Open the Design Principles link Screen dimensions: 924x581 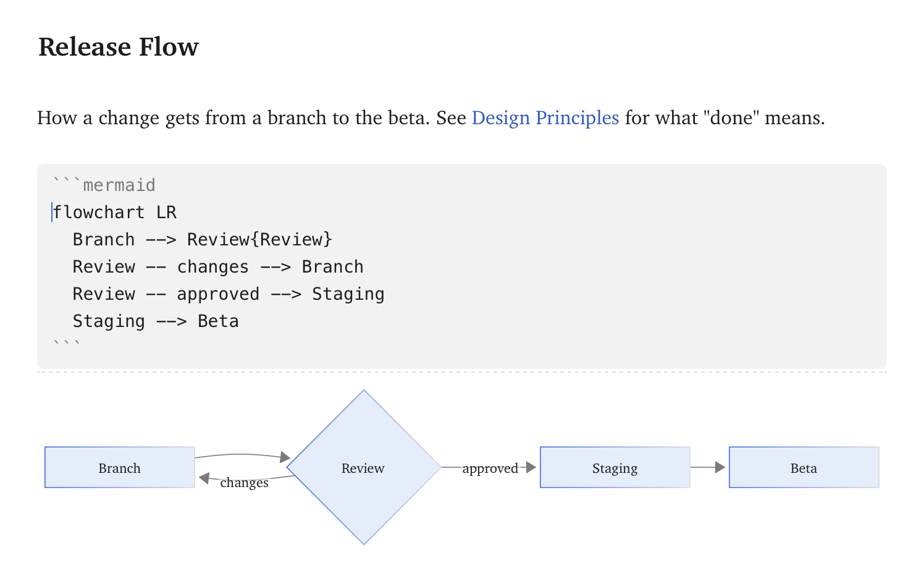[x=545, y=117]
